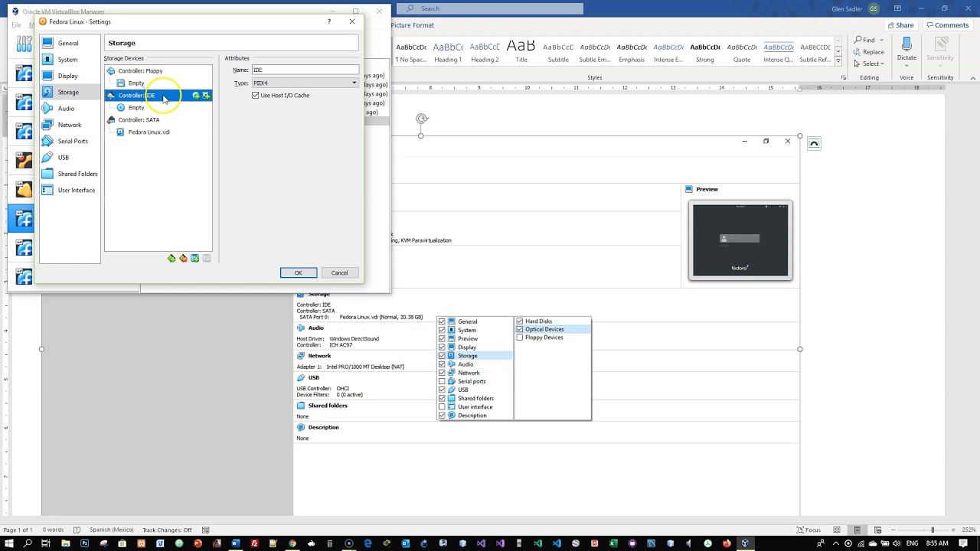Click OK in Fedora Linux Settings

point(298,273)
